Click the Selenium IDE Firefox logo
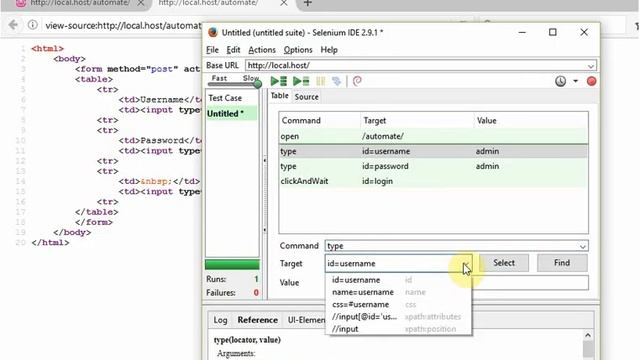The width and height of the screenshot is (640, 360). (x=213, y=33)
